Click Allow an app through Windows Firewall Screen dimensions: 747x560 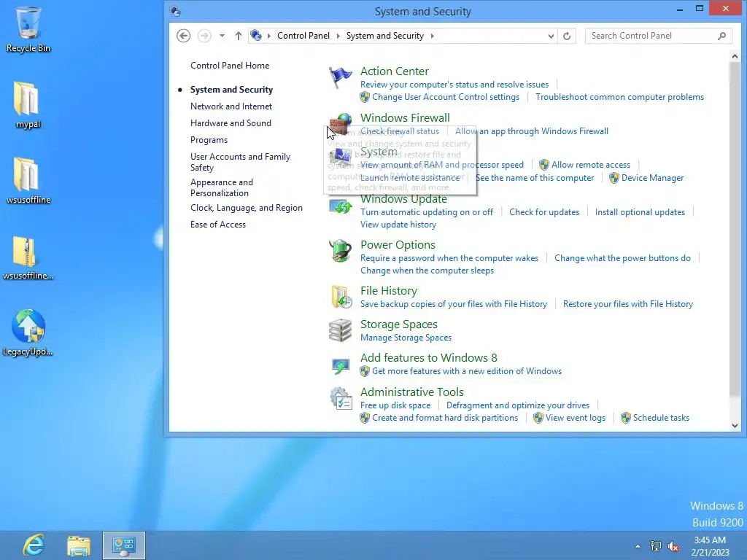pyautogui.click(x=532, y=131)
